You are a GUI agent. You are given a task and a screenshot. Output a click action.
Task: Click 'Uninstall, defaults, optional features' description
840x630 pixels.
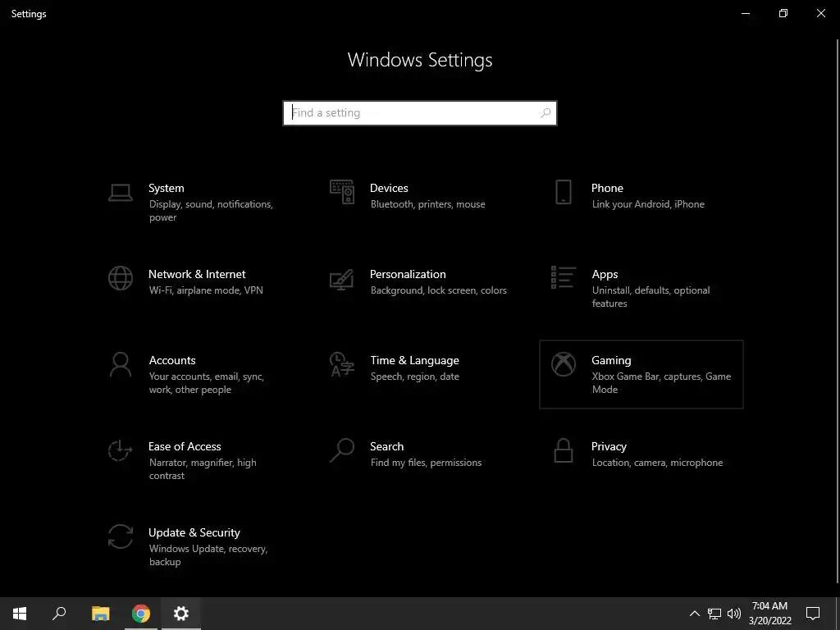651,297
